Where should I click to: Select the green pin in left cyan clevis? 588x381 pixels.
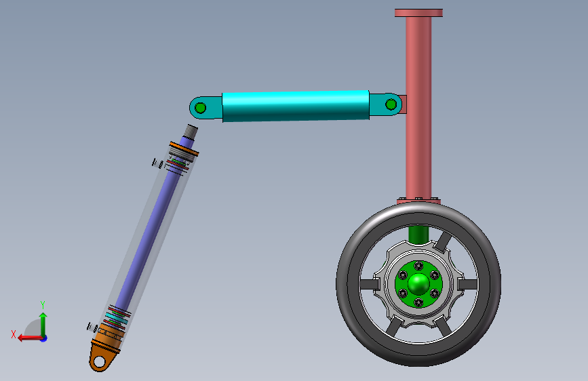[x=201, y=108]
